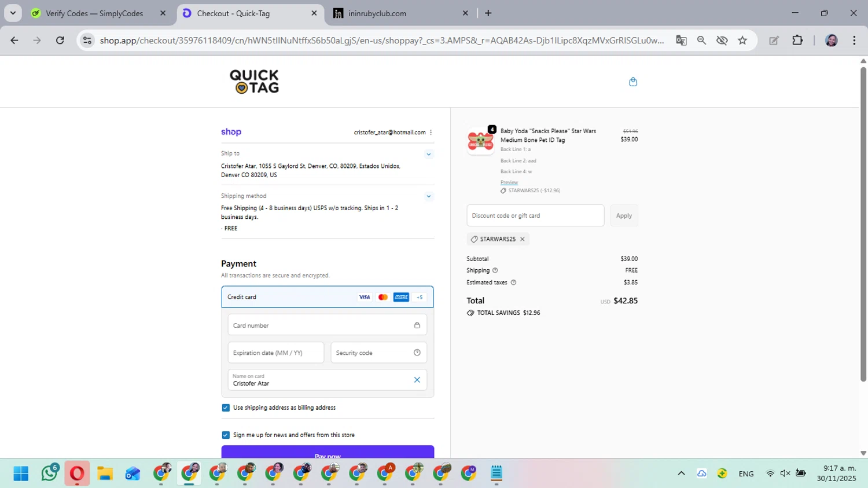Open the shopping bag cart icon

(633, 82)
